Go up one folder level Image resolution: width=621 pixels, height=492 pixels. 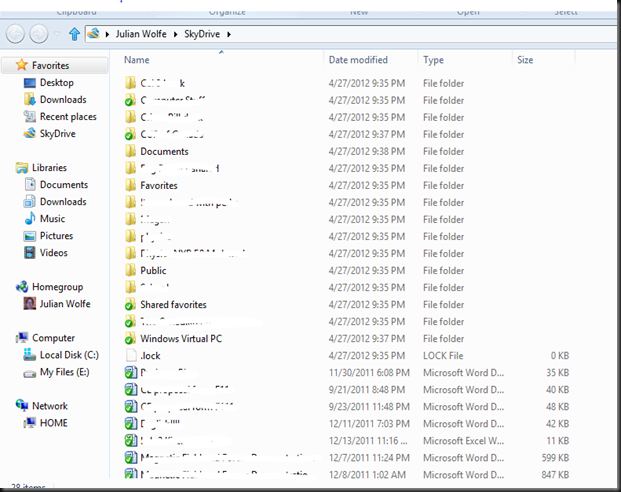(x=74, y=34)
